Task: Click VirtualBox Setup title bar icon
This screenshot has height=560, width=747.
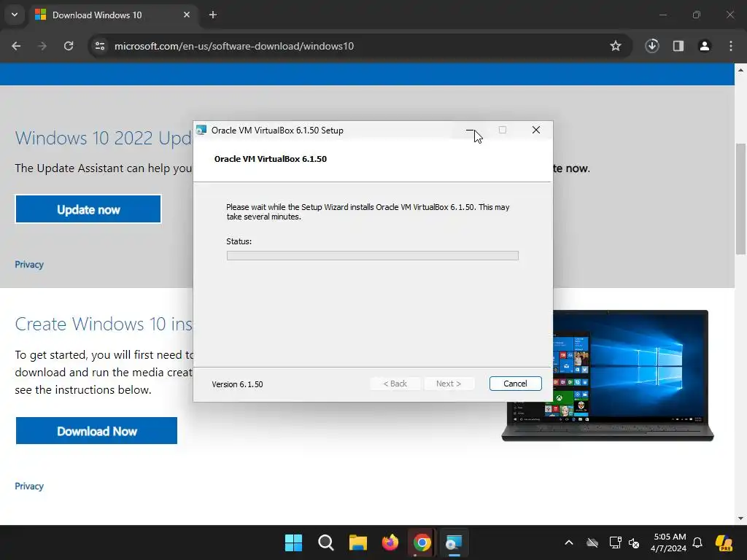Action: point(201,130)
